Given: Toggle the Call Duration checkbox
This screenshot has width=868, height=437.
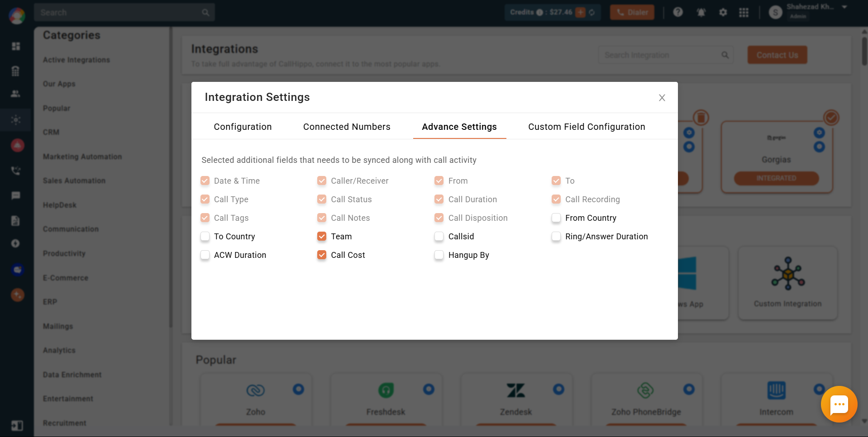Looking at the screenshot, I should [x=439, y=199].
